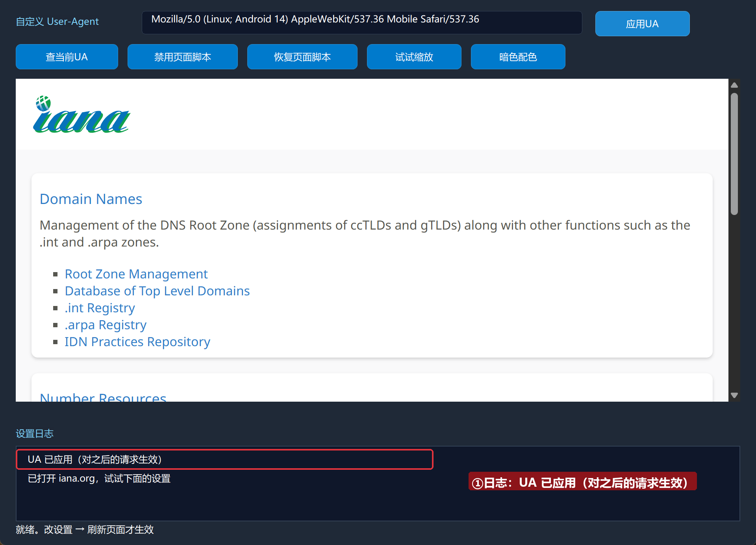Click the Domain Names description paragraph
The image size is (756, 545).
pyautogui.click(x=365, y=234)
